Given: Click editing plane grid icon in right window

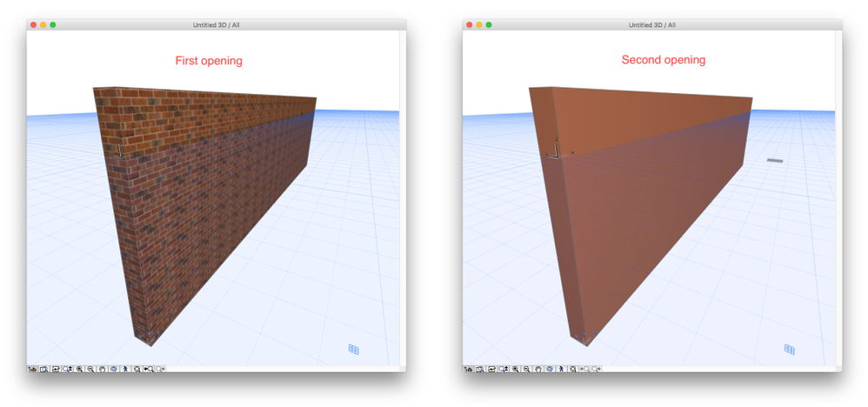Looking at the screenshot, I should pos(790,349).
